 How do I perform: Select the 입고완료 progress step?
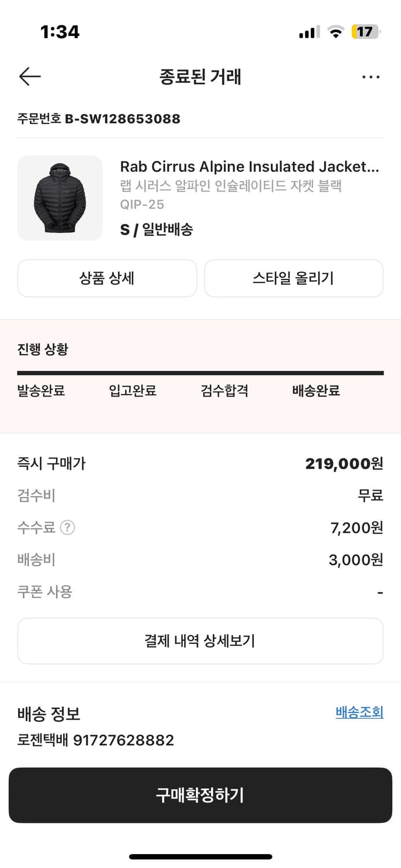click(x=133, y=391)
